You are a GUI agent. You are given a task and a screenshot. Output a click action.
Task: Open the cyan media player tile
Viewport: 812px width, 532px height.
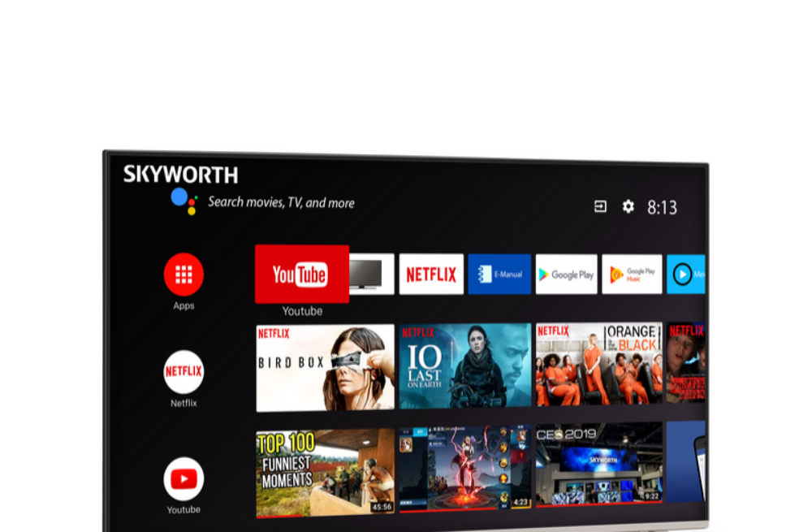click(685, 275)
